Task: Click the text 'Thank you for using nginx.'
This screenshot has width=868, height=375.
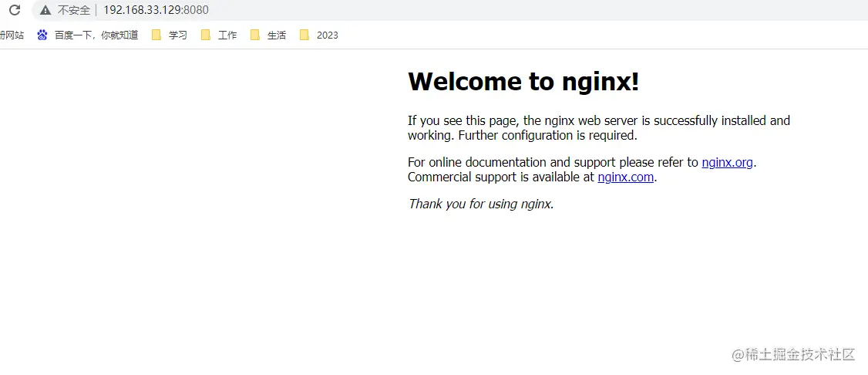Action: point(481,204)
